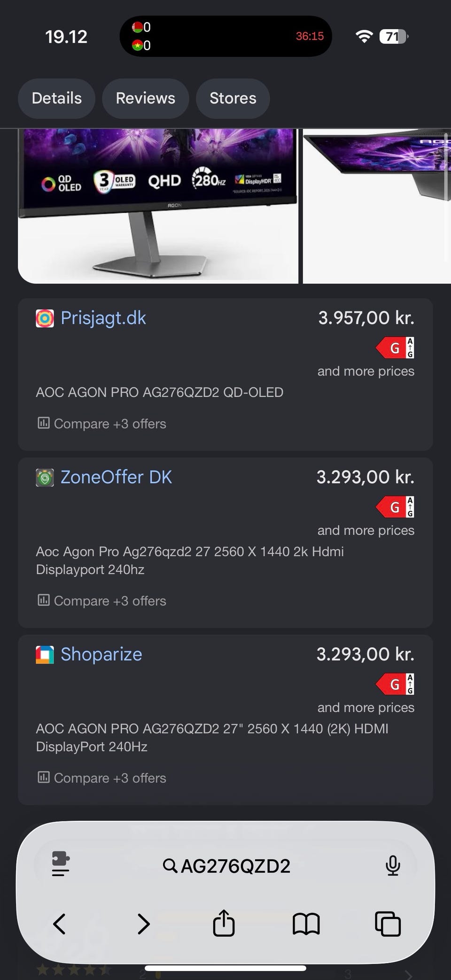
Task: Open the ZoneOffer DK store link
Action: 116,477
